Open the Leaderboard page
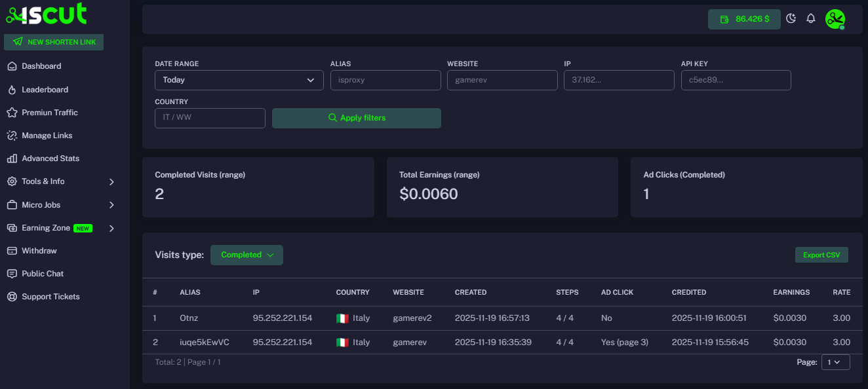Screen dimensions: 868x389 pos(47,89)
